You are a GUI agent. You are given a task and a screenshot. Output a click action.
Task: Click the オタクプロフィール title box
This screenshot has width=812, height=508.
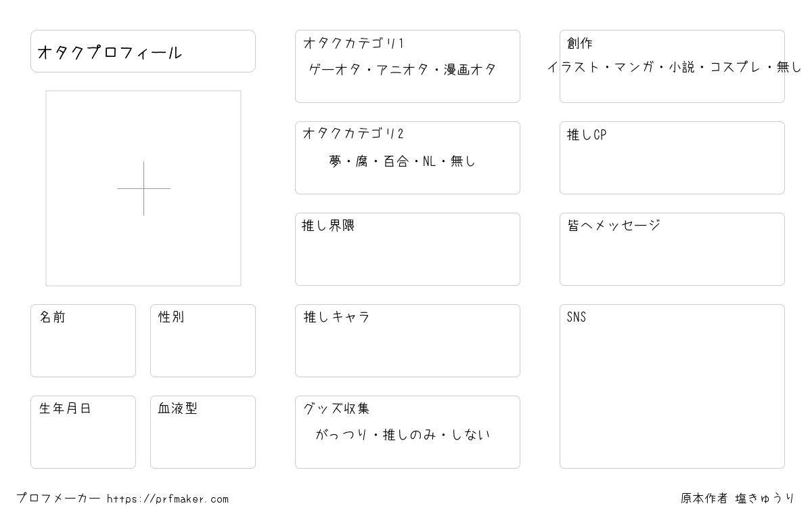point(143,51)
